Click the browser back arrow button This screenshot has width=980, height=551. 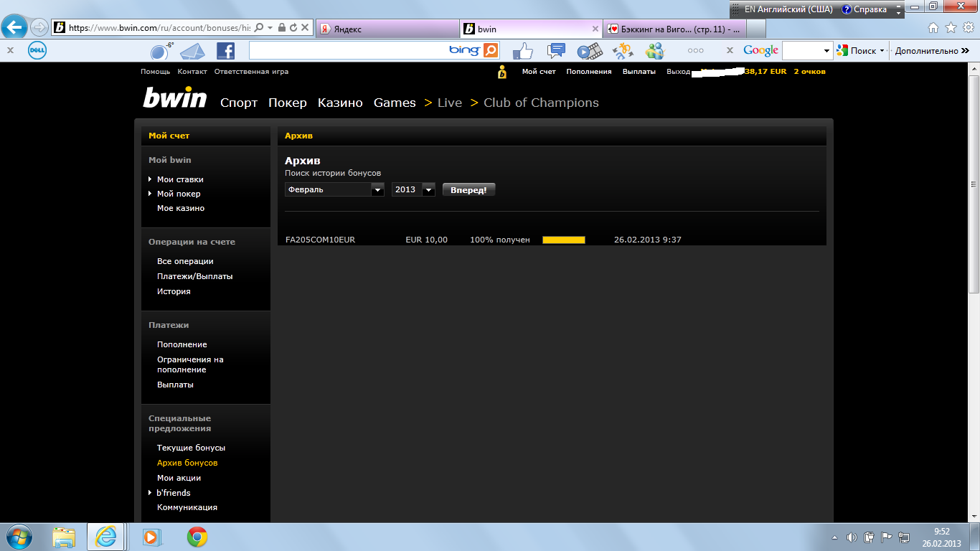coord(14,28)
